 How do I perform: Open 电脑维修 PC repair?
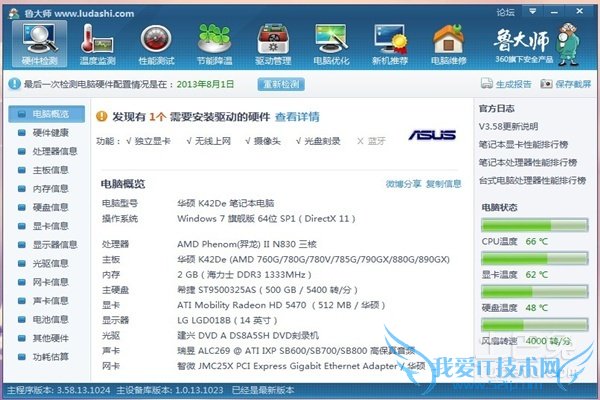[x=448, y=44]
